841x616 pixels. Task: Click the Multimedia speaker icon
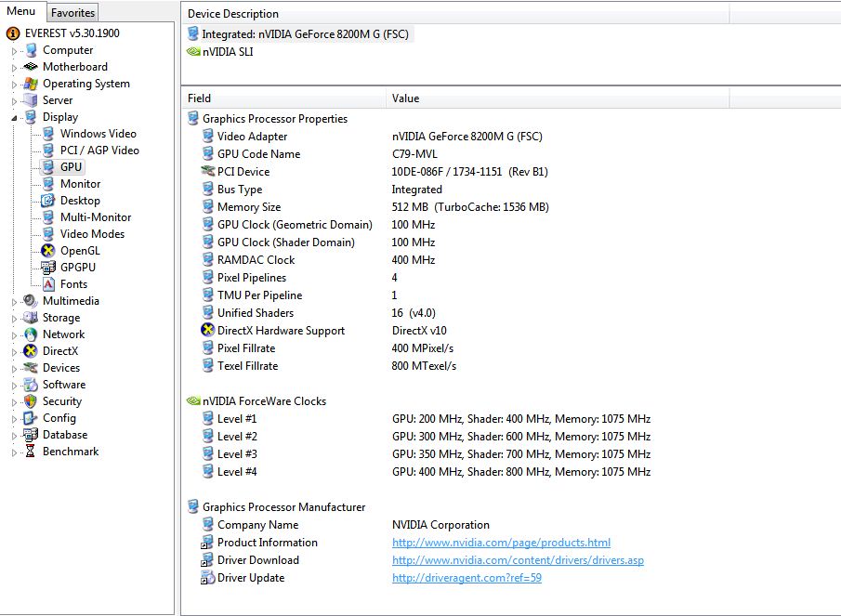point(31,301)
